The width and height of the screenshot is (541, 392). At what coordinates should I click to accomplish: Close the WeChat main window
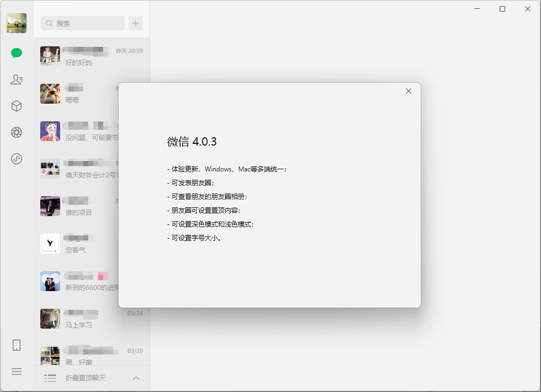coord(528,9)
